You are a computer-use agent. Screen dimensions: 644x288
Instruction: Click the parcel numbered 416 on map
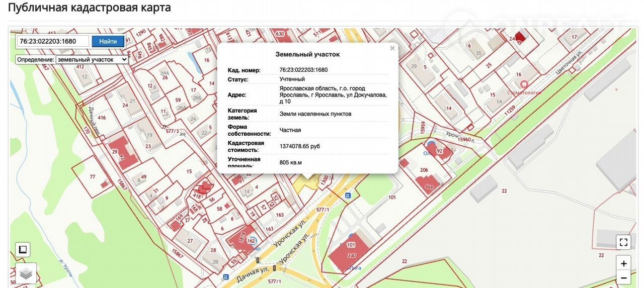[x=102, y=118]
